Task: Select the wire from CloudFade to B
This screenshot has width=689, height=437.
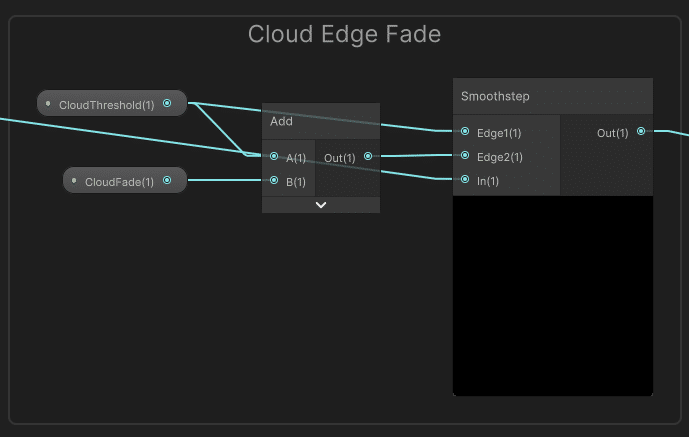Action: coord(225,180)
